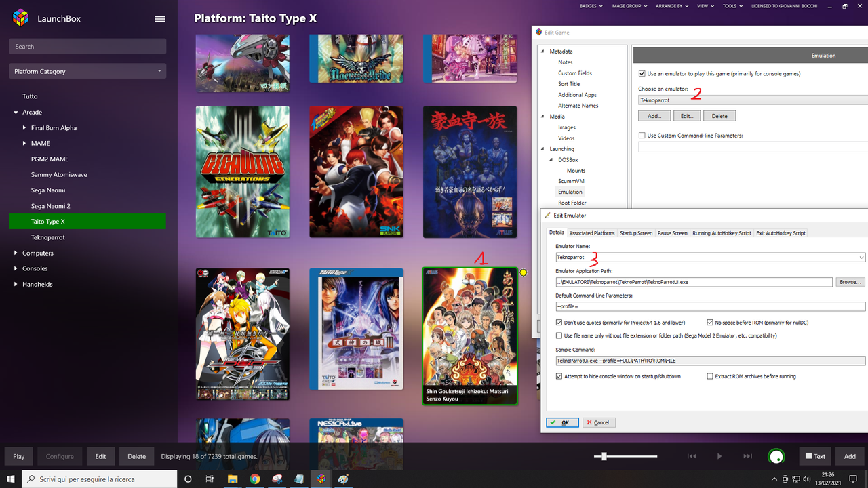The image size is (868, 488).
Task: Open Task View on the taskbar
Action: (210, 479)
